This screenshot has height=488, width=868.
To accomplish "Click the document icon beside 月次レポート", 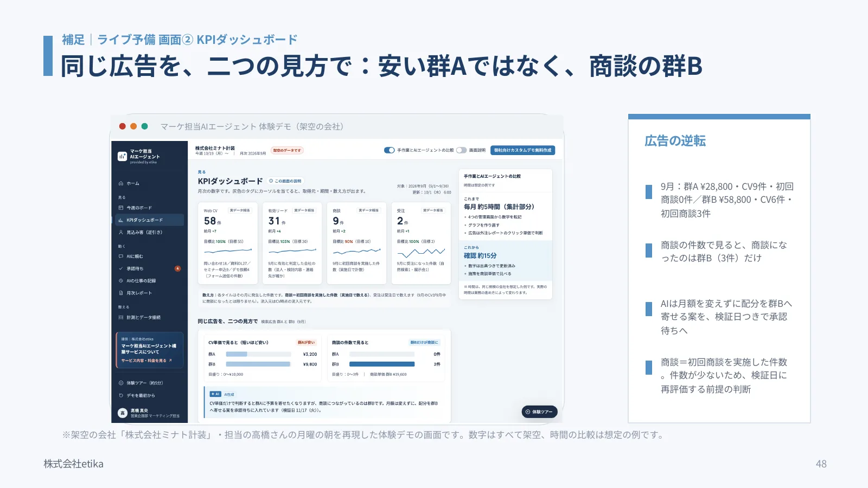I will (121, 293).
